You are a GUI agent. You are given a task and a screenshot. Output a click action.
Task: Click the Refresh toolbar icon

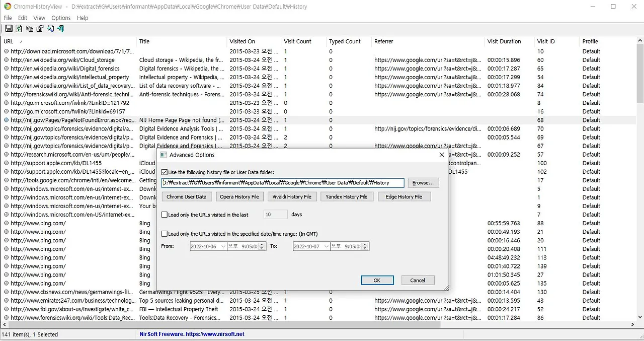pos(19,29)
